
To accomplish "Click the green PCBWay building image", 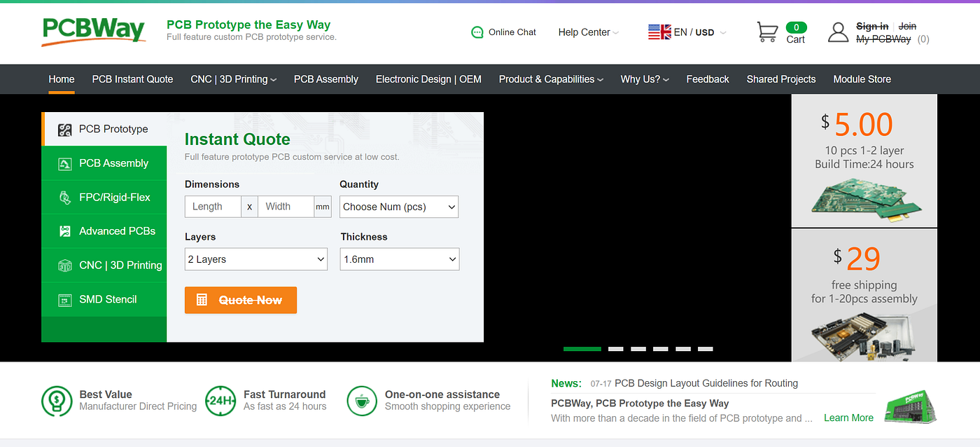I will click(x=911, y=406).
